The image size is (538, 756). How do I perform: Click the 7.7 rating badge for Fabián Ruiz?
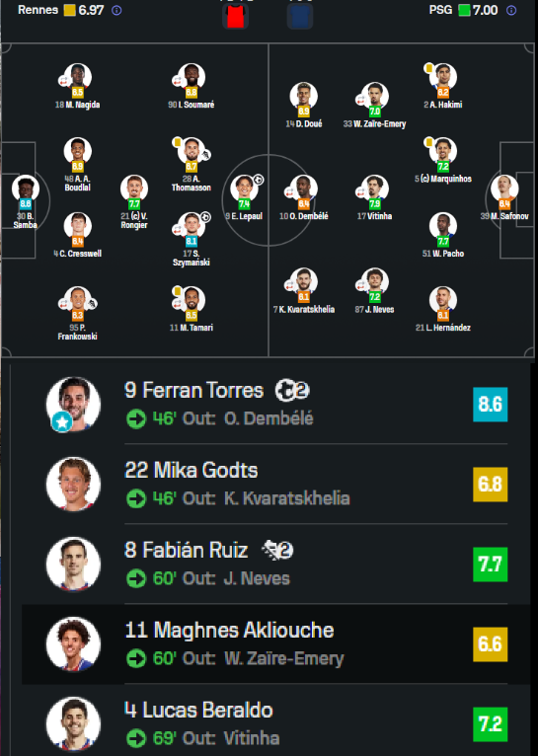(491, 565)
